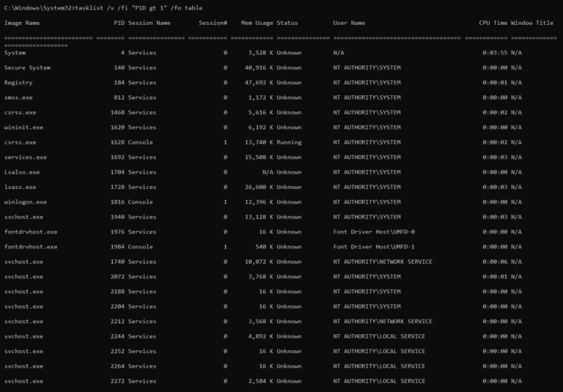Viewport: 563px width, 392px height.
Task: Click the 40,916 K memory usage value
Action: (x=256, y=67)
